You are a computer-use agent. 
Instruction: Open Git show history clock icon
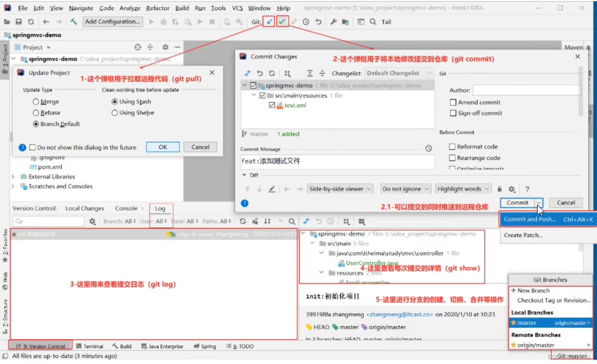(x=306, y=22)
